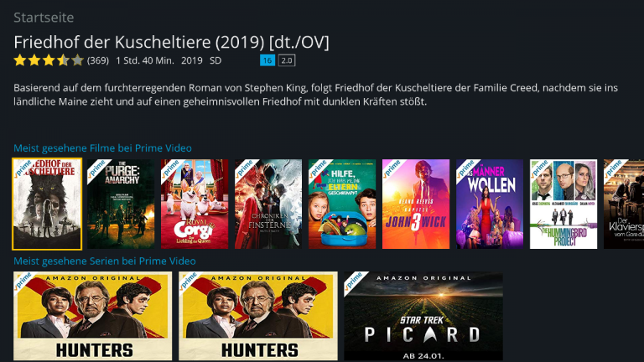Select The Purge: Anarchy poster
Viewport: 644px width, 362px height.
click(121, 204)
